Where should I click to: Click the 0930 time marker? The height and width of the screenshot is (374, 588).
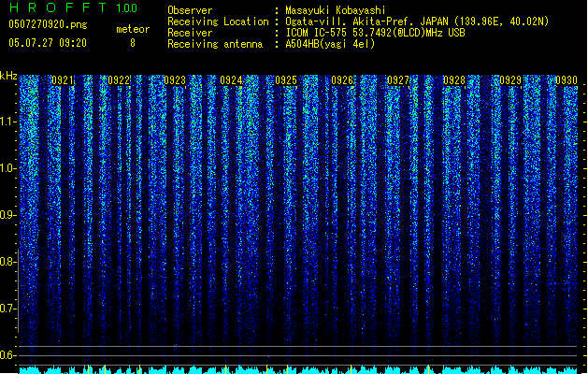(566, 80)
